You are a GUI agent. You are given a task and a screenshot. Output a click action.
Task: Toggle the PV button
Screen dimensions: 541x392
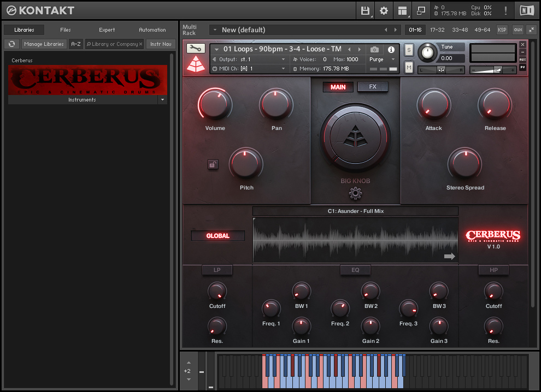pos(523,67)
